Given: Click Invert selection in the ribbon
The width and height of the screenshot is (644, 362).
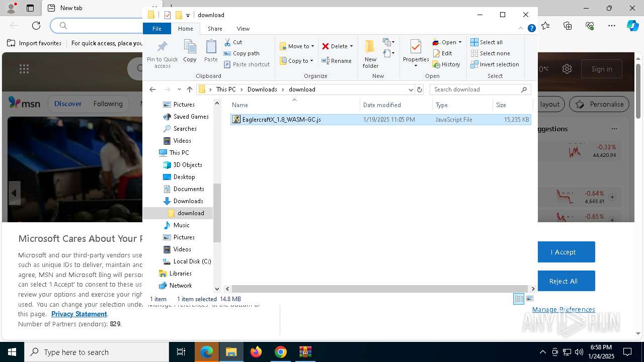Looking at the screenshot, I should [x=495, y=64].
